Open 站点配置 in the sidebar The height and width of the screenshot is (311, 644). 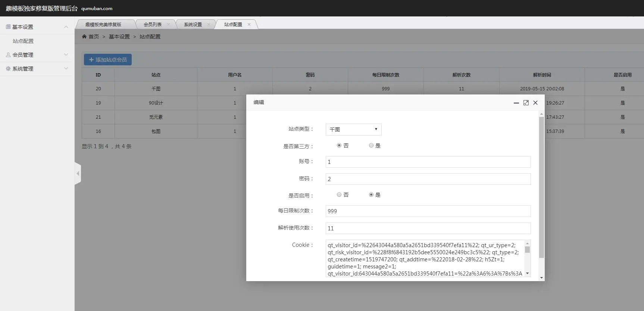coord(23,41)
